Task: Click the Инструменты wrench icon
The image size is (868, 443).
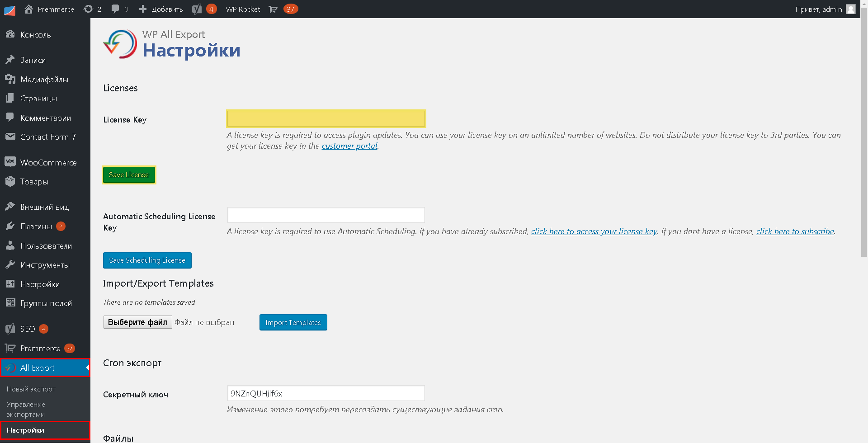Action: (x=10, y=264)
